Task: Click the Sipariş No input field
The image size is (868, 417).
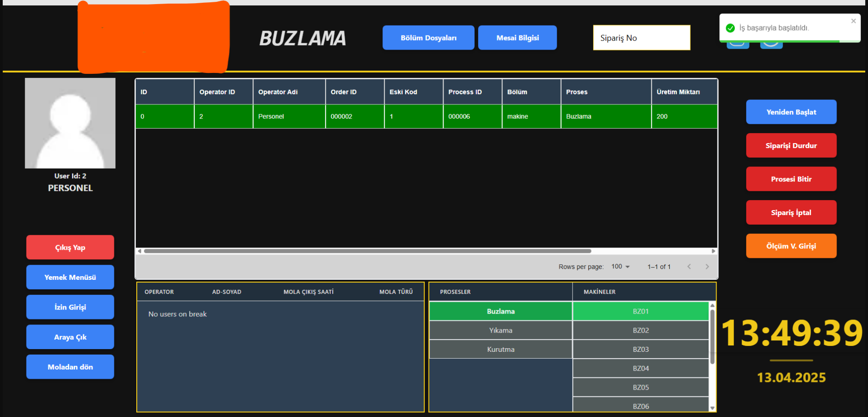Action: (641, 38)
